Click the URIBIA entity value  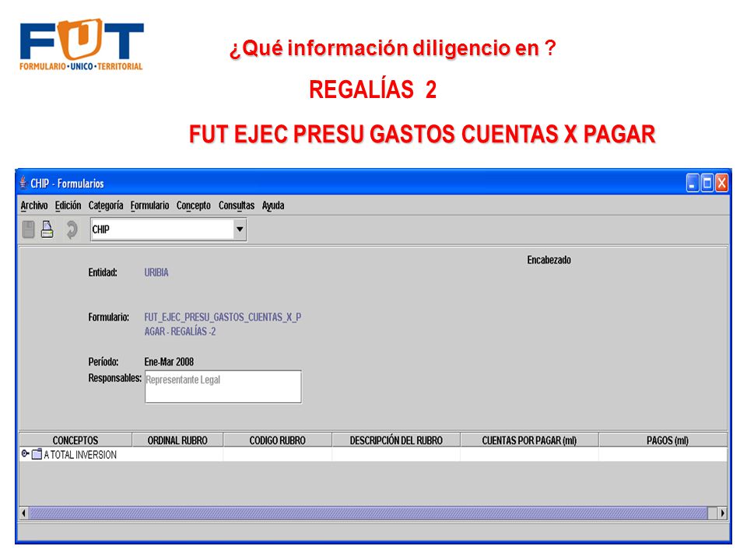pyautogui.click(x=156, y=272)
